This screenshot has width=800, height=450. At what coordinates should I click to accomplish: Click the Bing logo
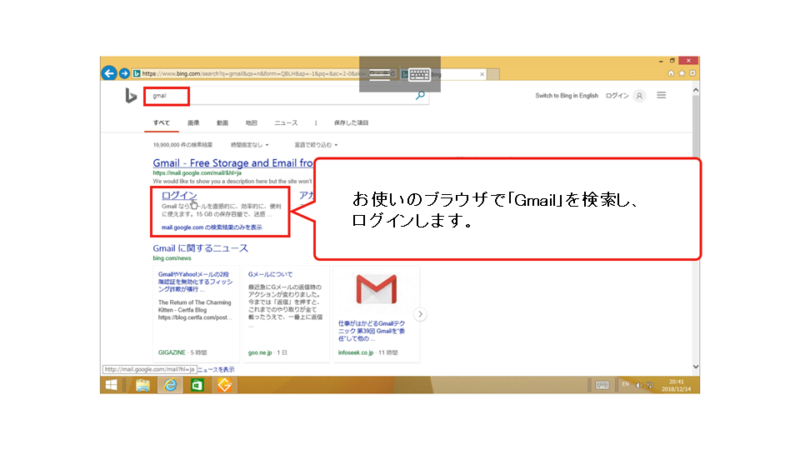pos(131,95)
